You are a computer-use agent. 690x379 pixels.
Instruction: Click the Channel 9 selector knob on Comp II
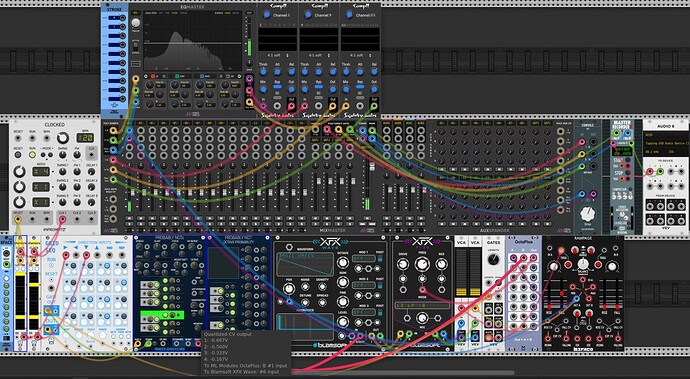point(308,15)
